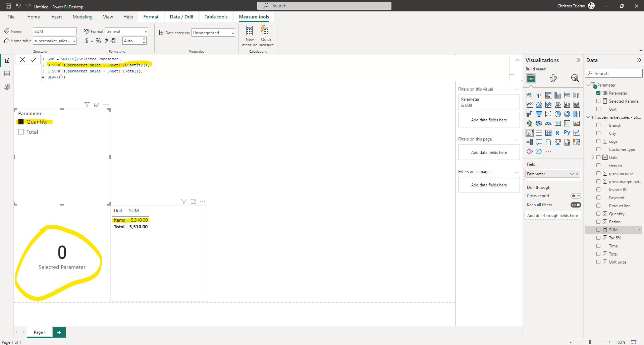Check the Total option in the Parameter slicer
Image resolution: width=644 pixels, height=345 pixels.
tap(21, 132)
